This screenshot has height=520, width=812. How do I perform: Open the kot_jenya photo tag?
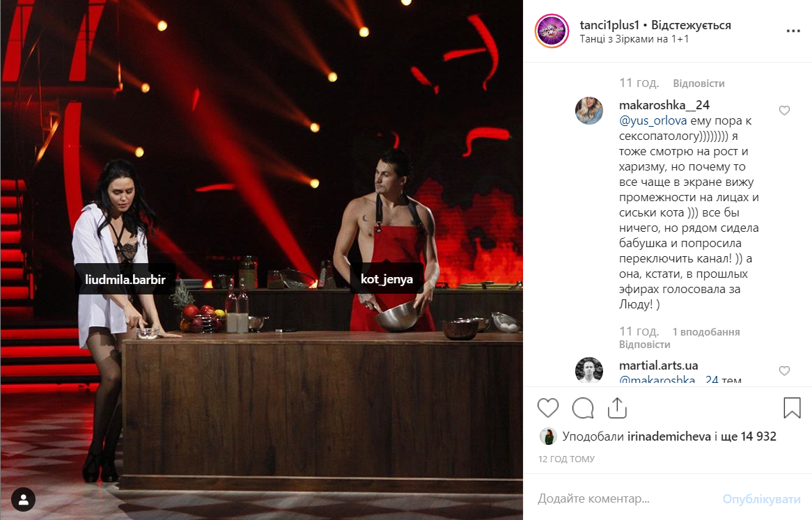click(x=387, y=279)
